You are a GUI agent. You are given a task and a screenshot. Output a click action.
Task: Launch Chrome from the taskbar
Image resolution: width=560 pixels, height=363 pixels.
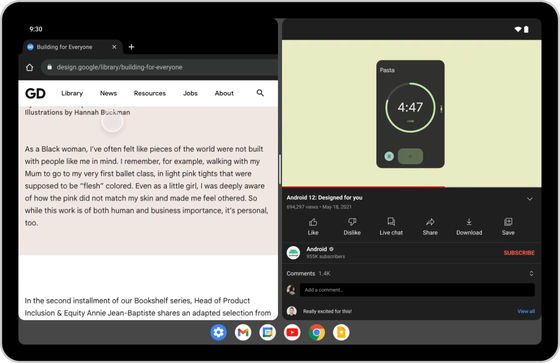317,333
